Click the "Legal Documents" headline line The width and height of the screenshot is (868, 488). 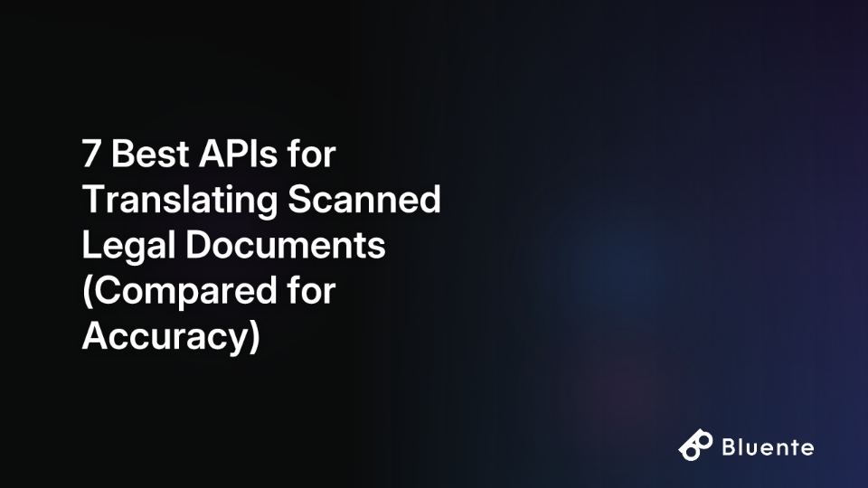pos(233,245)
